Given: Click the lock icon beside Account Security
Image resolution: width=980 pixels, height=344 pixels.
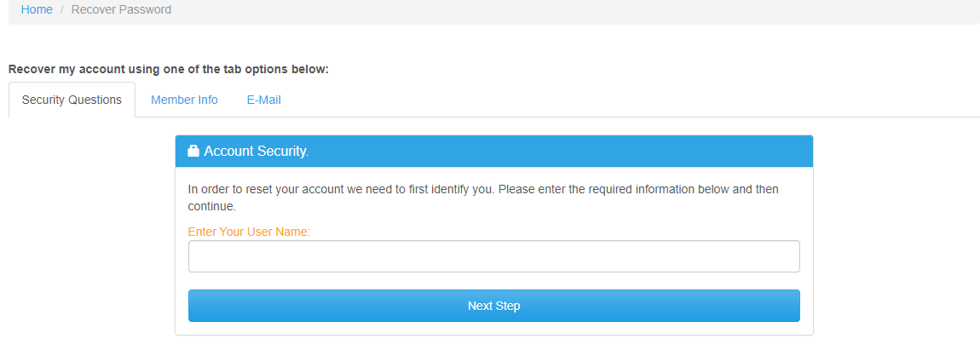Looking at the screenshot, I should click(193, 151).
